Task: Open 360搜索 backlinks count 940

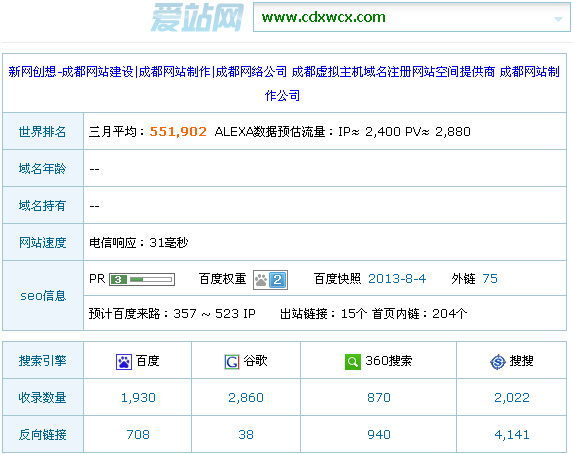Action: point(379,435)
